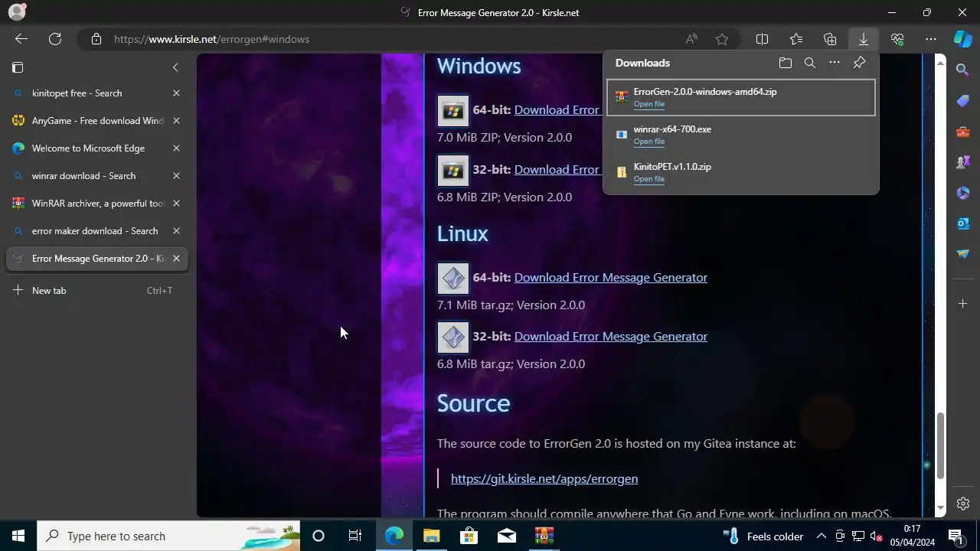Image resolution: width=980 pixels, height=551 pixels.
Task: Open More options in the Downloads panel
Action: [x=835, y=63]
